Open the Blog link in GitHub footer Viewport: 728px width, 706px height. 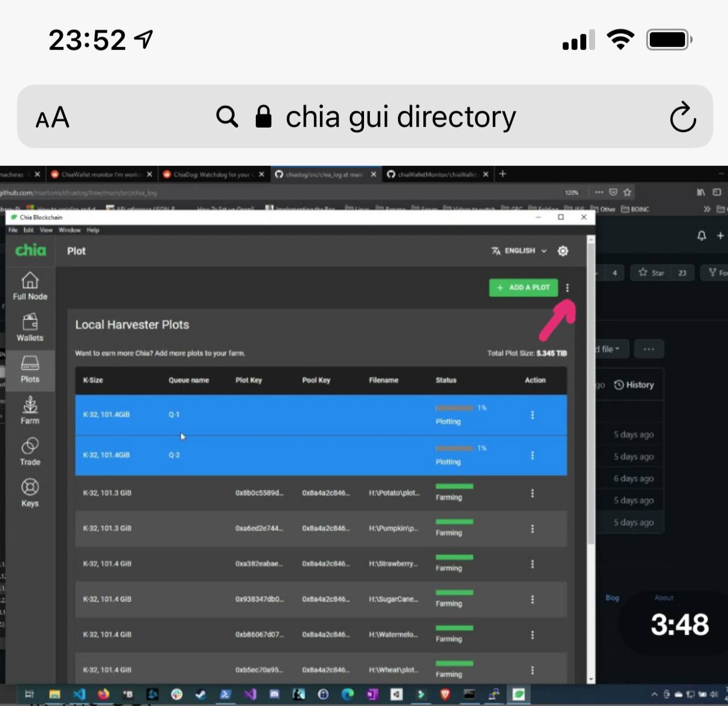coord(612,598)
